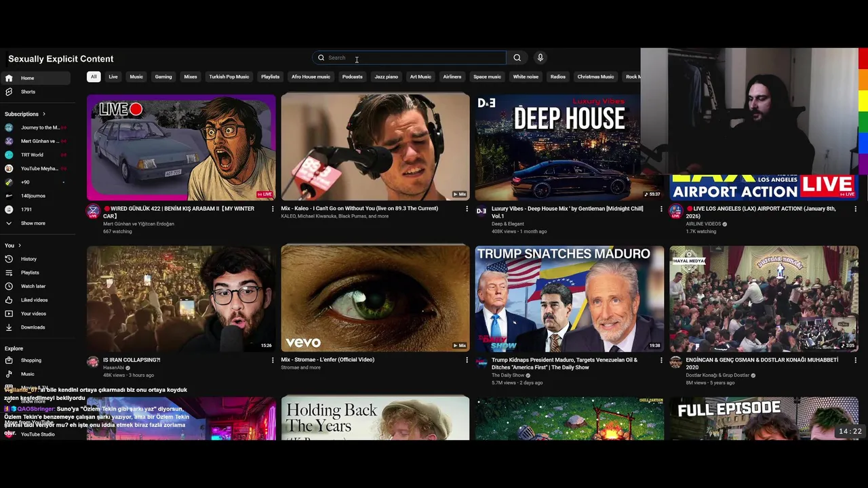Select the Live filter chip
This screenshot has width=868, height=488.
click(113, 77)
